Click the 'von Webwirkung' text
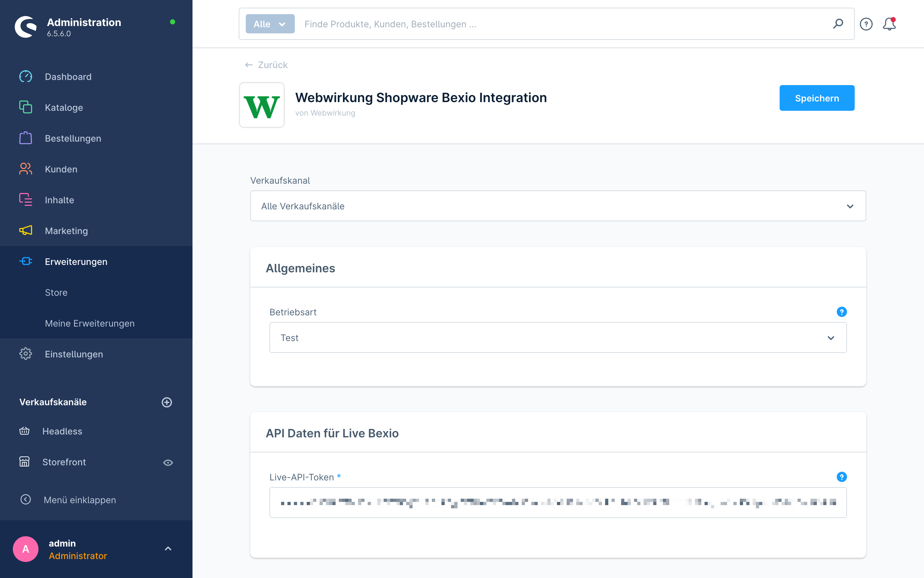Viewport: 924px width, 578px height. (325, 113)
